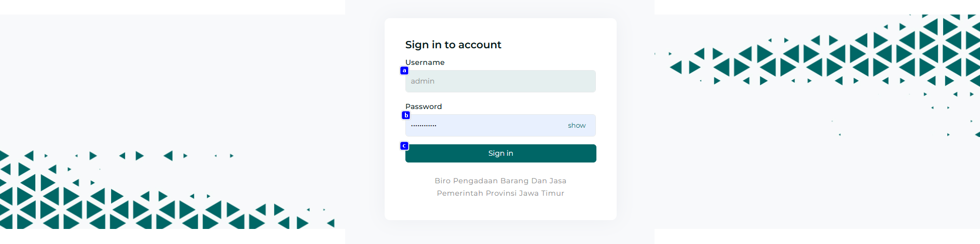Click the Username label
Image resolution: width=980 pixels, height=244 pixels.
click(425, 62)
